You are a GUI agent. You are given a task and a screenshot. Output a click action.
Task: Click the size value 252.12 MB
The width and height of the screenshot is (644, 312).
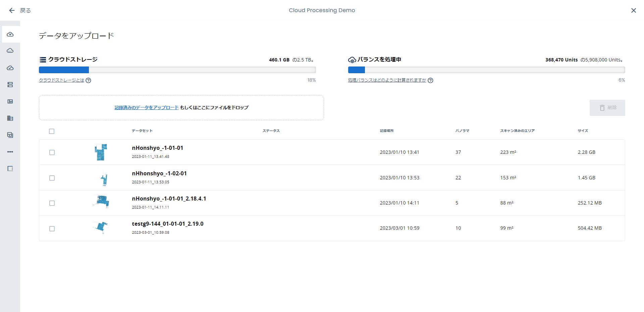590,203
